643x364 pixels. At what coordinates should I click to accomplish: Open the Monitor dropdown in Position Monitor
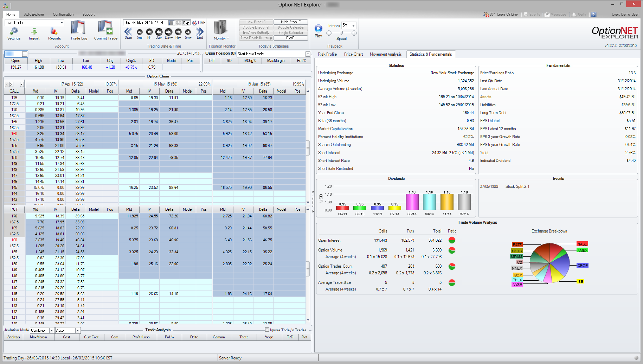tap(222, 38)
